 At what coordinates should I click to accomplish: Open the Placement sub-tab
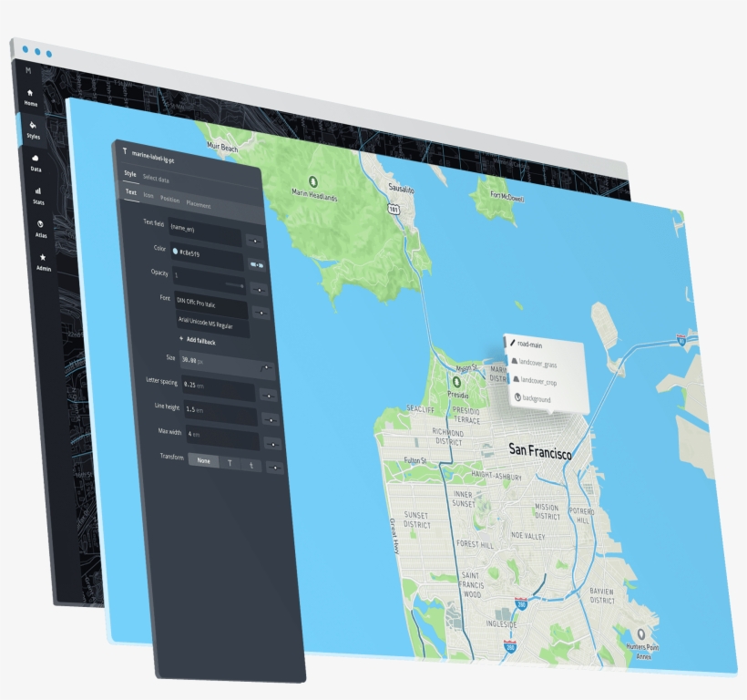coord(200,205)
